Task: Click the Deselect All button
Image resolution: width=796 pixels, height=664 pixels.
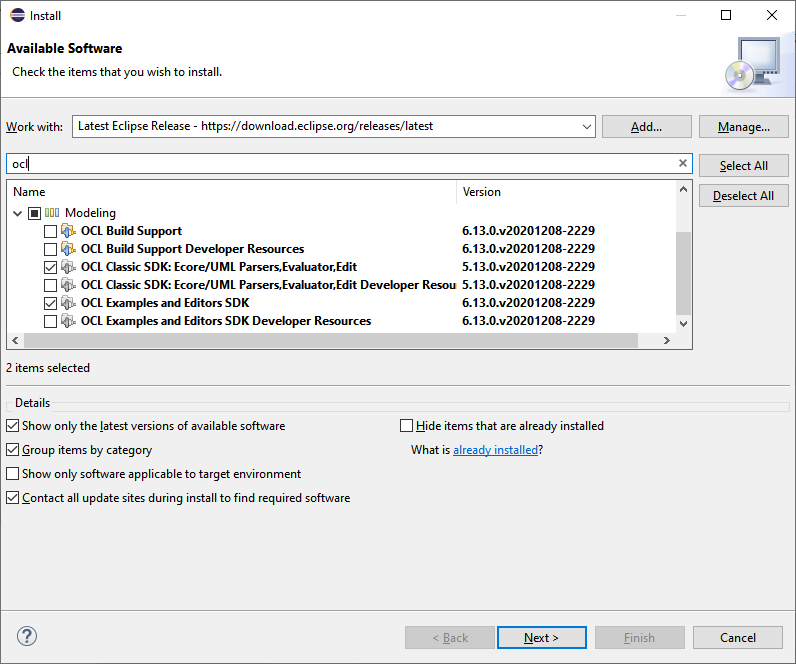Action: 744,195
